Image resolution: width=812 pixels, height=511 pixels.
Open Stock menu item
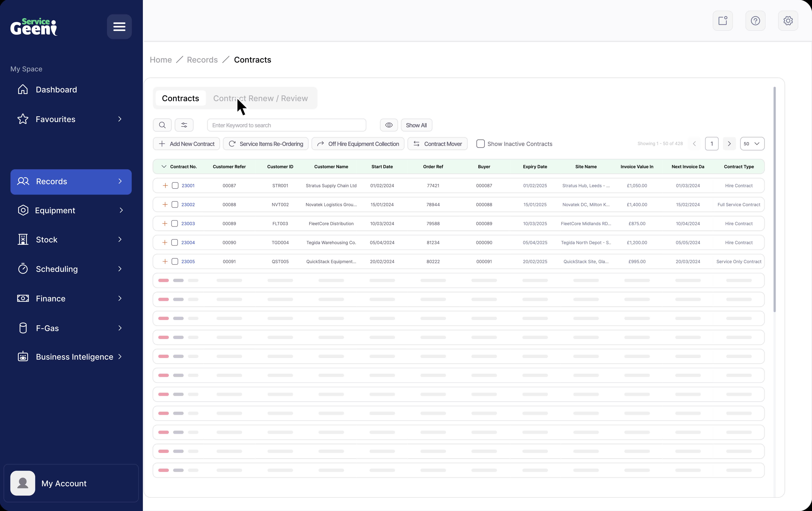click(x=71, y=240)
